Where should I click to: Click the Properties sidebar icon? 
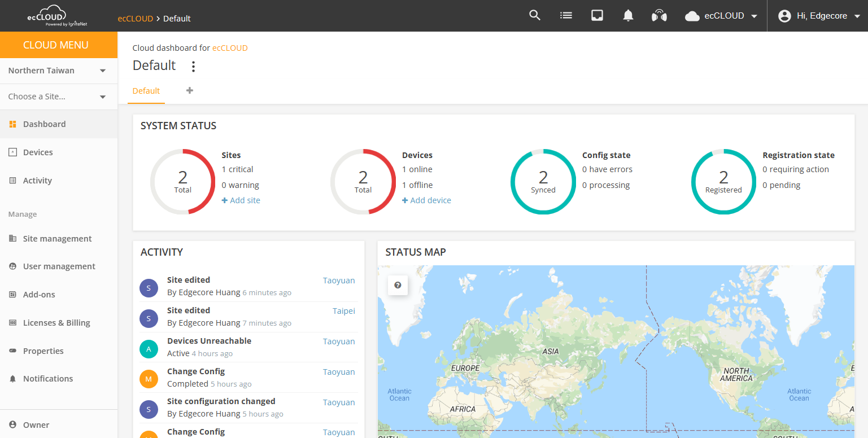[x=12, y=351]
